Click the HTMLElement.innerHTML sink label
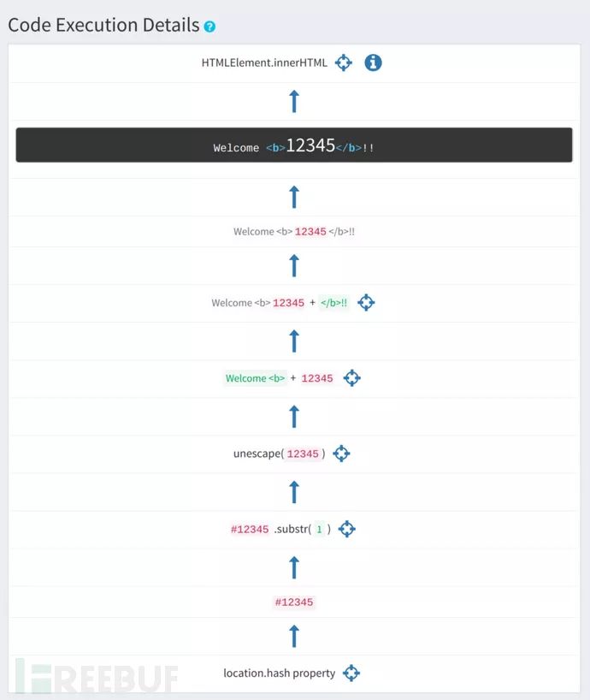 [264, 62]
